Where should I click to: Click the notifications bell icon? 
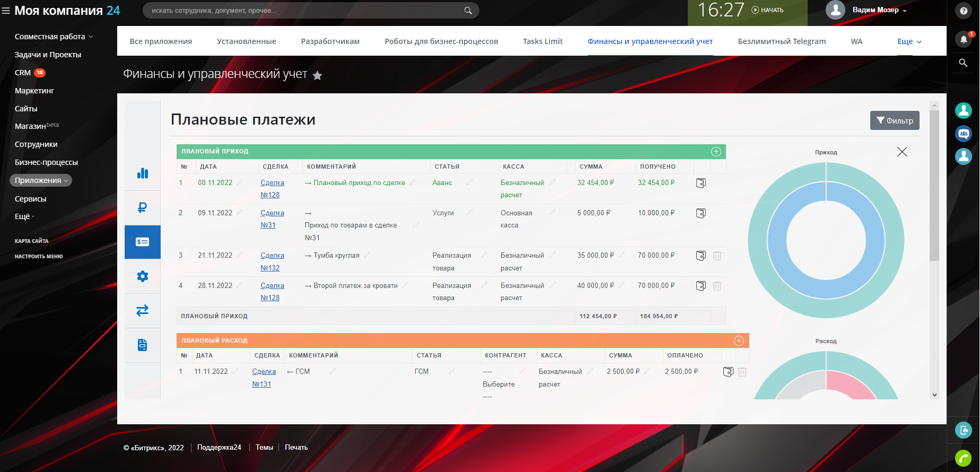pyautogui.click(x=963, y=39)
